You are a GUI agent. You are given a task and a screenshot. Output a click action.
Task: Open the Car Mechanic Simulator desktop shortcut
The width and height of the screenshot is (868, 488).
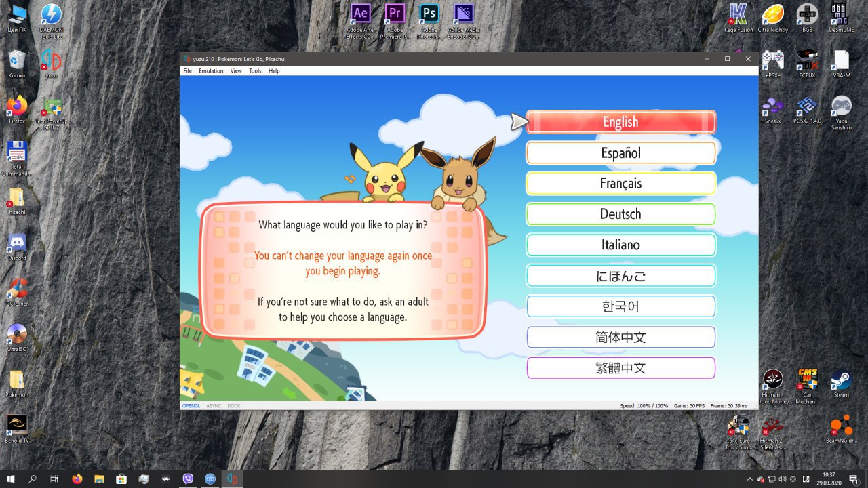click(x=807, y=386)
